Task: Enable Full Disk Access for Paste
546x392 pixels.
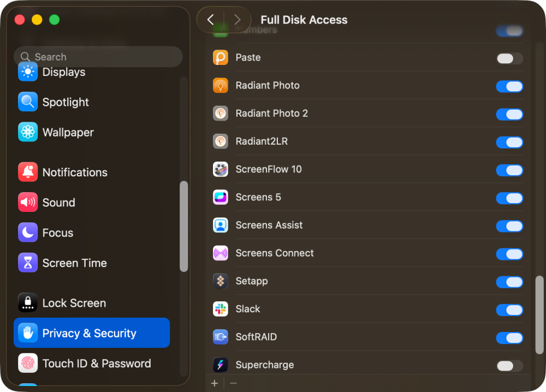Action: 509,58
